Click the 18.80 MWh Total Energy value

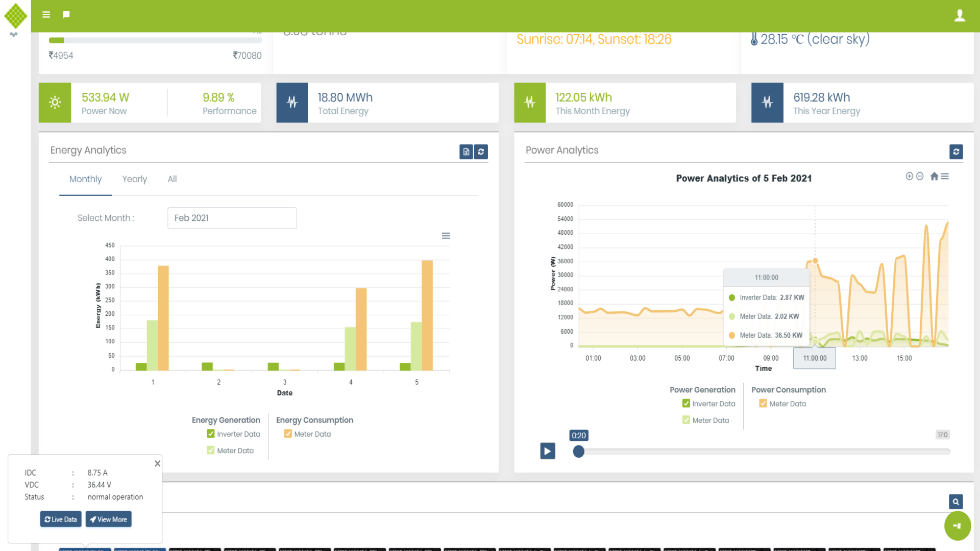tap(345, 97)
